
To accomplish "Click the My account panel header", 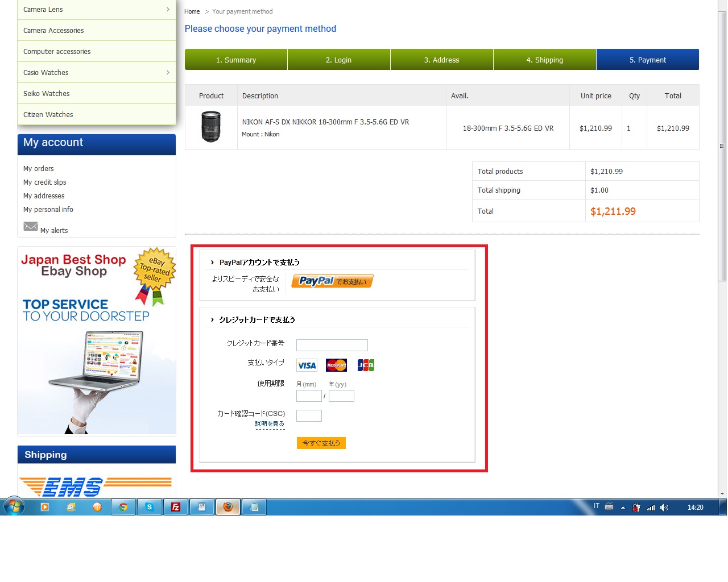I will click(97, 144).
